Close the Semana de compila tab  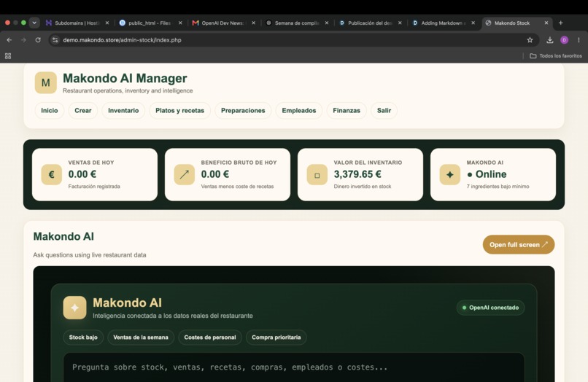(x=327, y=23)
